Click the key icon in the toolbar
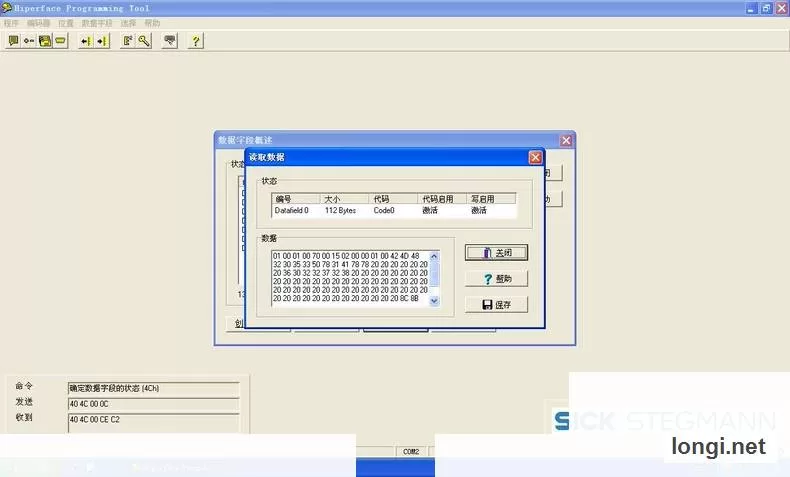790x477 pixels. click(144, 41)
